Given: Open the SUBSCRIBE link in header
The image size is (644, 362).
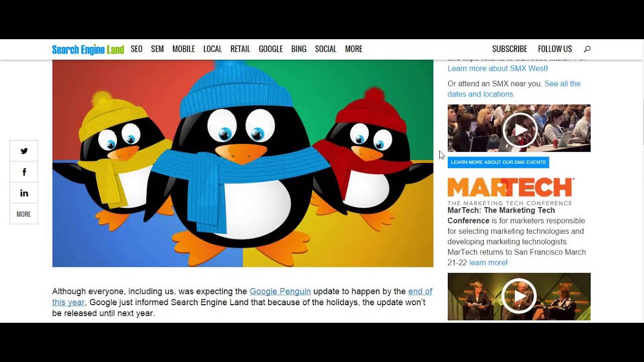Looking at the screenshot, I should 510,49.
